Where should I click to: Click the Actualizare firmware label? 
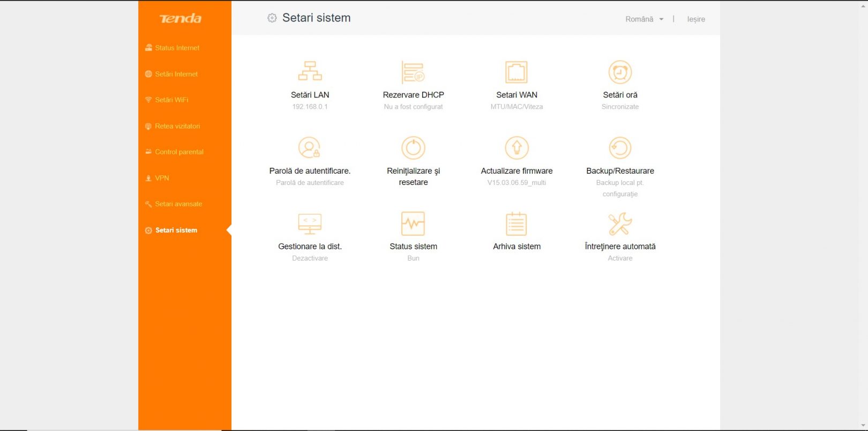[x=517, y=171]
